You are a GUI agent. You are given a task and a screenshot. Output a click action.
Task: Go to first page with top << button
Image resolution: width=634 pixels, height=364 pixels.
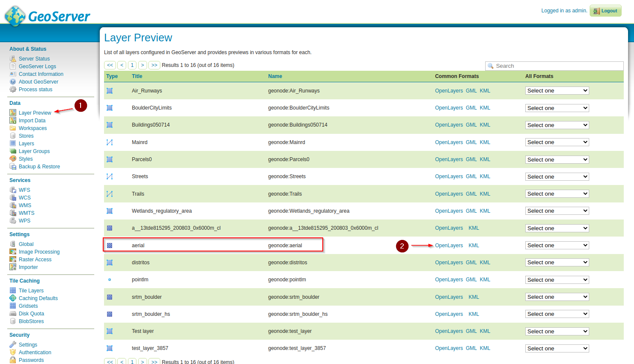pos(110,65)
